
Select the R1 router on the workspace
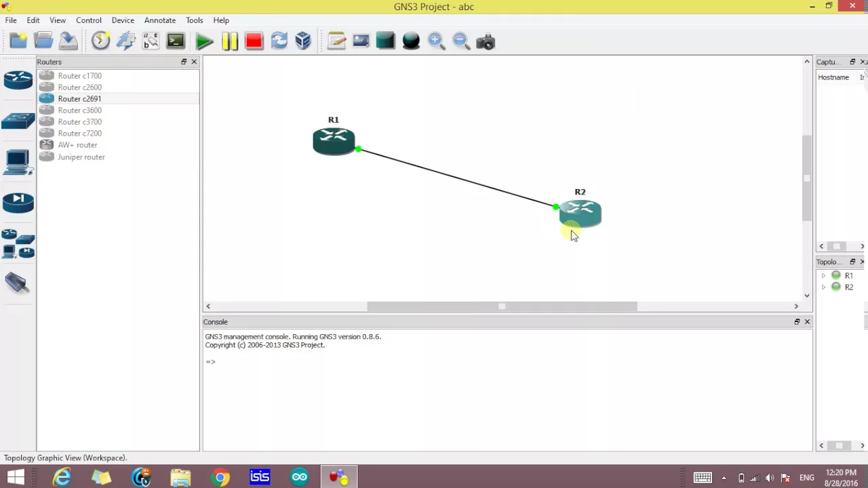click(x=334, y=141)
